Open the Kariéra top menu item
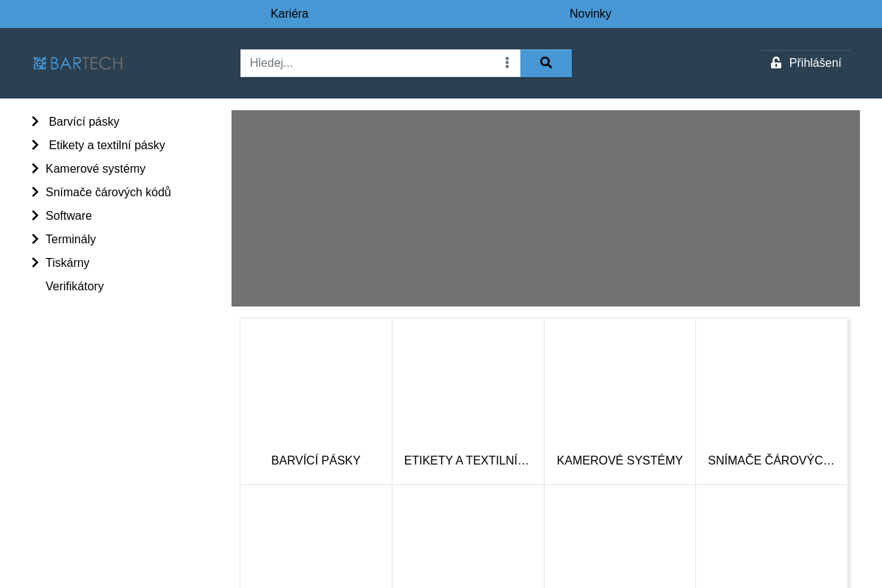This screenshot has height=588, width=882. tap(290, 14)
